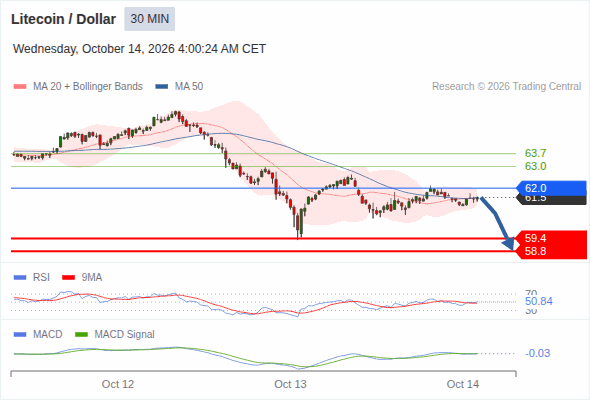Click the Oct 12 date axis label
The image size is (590, 400).
(x=118, y=384)
